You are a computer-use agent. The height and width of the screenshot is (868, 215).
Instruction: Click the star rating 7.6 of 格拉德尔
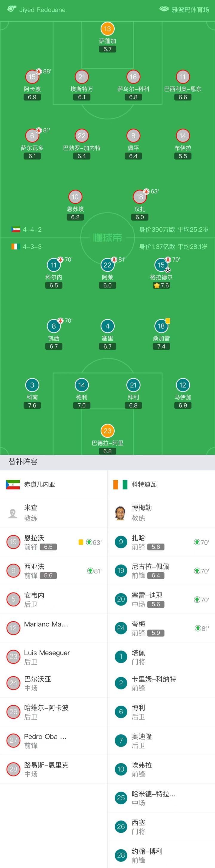tap(161, 286)
